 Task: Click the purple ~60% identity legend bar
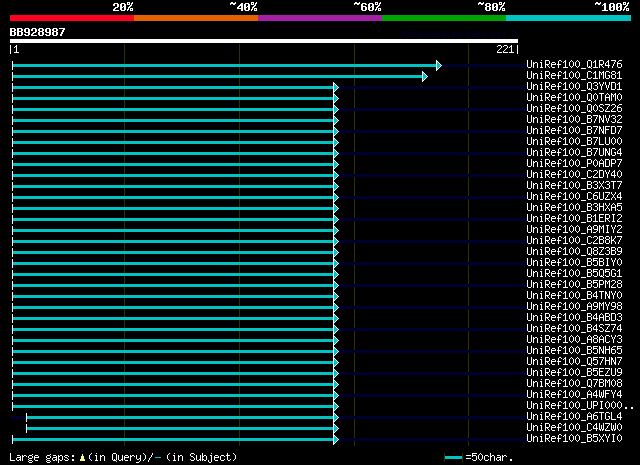[x=320, y=18]
